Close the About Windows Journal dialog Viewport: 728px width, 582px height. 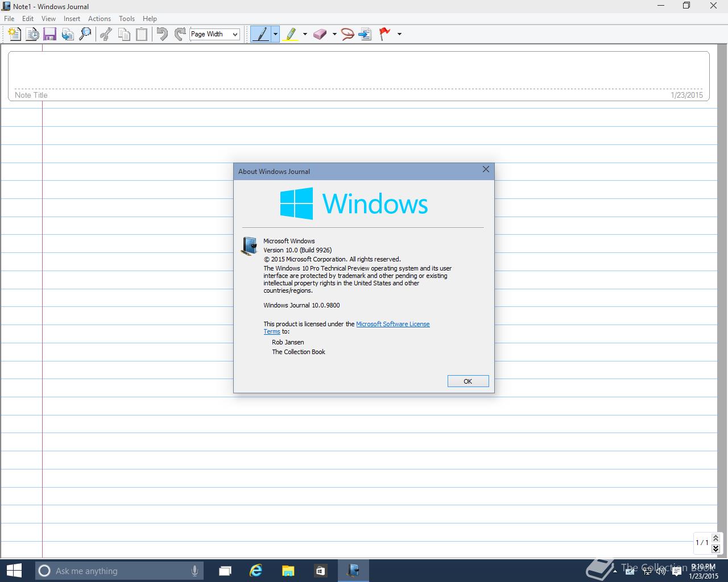(486, 169)
